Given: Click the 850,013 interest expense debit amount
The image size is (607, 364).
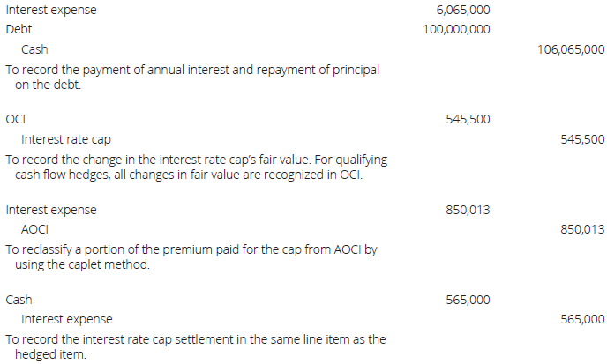Looking at the screenshot, I should (468, 211).
